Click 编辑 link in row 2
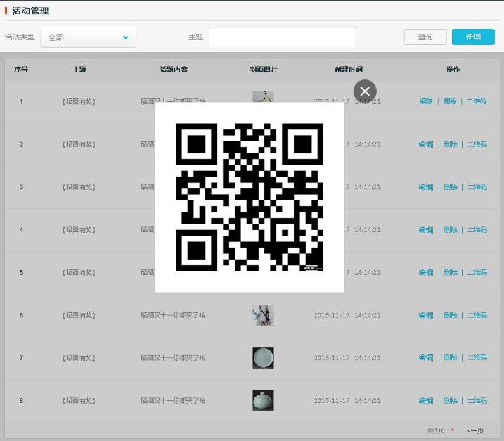This screenshot has width=504, height=441. click(426, 144)
